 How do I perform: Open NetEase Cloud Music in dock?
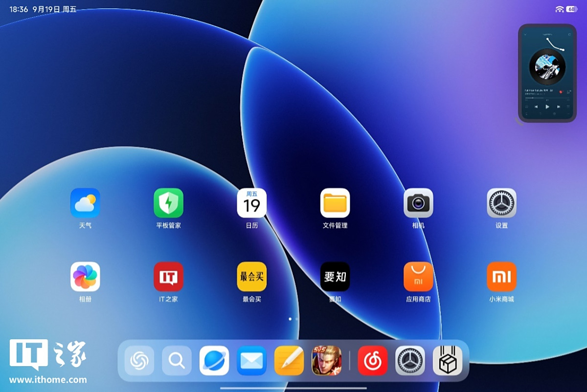[x=373, y=361]
